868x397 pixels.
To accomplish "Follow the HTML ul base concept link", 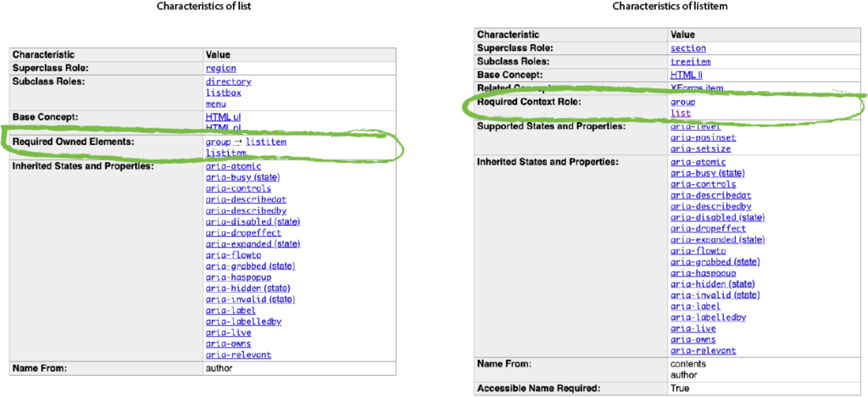I will 223,117.
